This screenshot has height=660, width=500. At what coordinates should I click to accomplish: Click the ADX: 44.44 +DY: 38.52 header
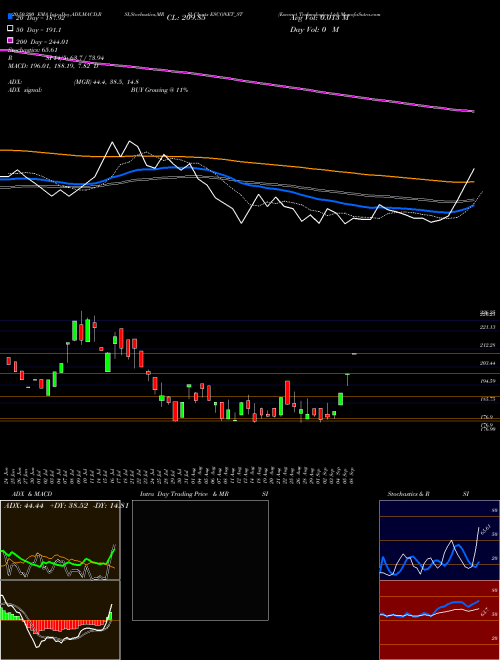66,505
